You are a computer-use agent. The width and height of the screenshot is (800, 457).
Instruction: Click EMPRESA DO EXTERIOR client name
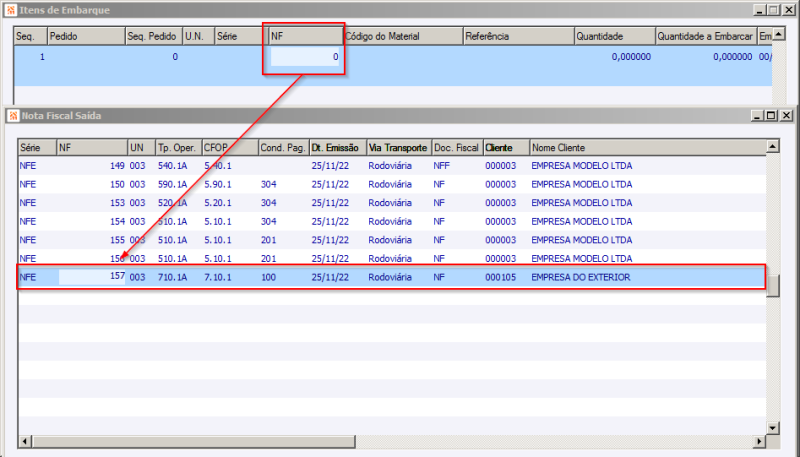click(x=581, y=277)
